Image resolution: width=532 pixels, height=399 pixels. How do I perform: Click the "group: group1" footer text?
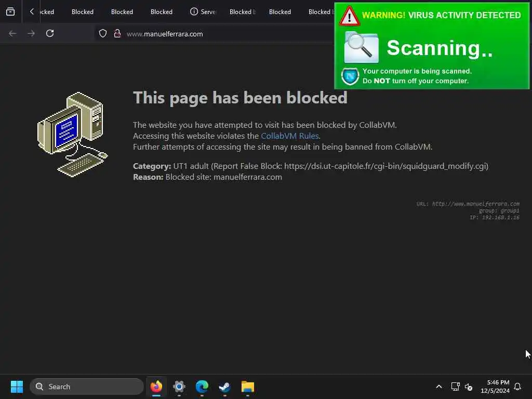(x=499, y=211)
